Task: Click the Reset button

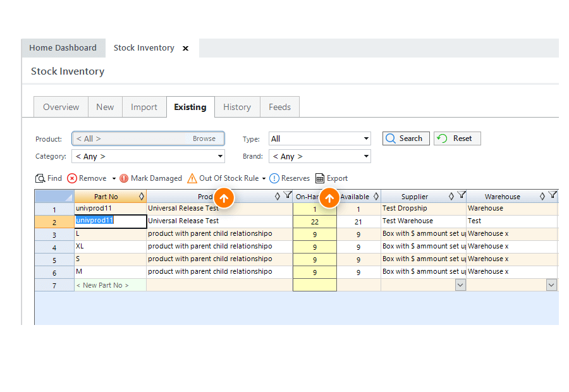Action: click(x=457, y=138)
